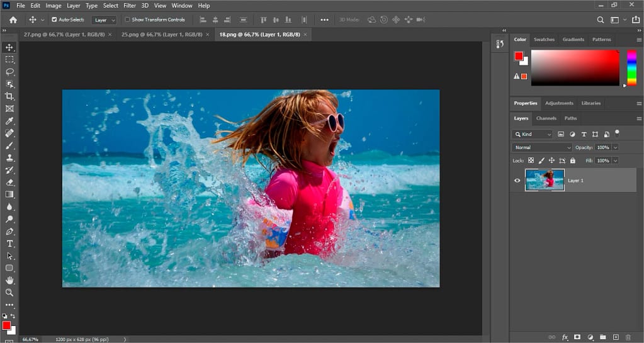Viewport: 644px width, 343px height.
Task: Open the Auto-Select Layer dropdown
Action: [104, 20]
